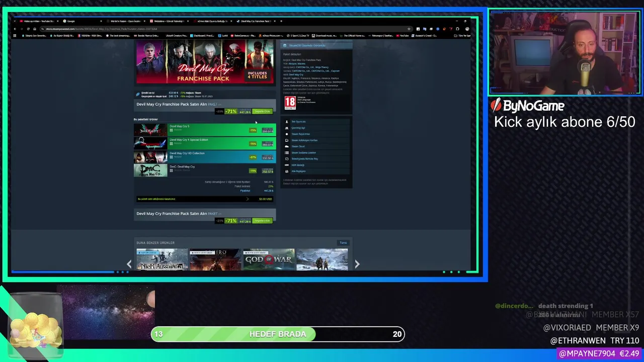
Task: Show previous similar products with left carousel arrow
Action: pos(129,263)
